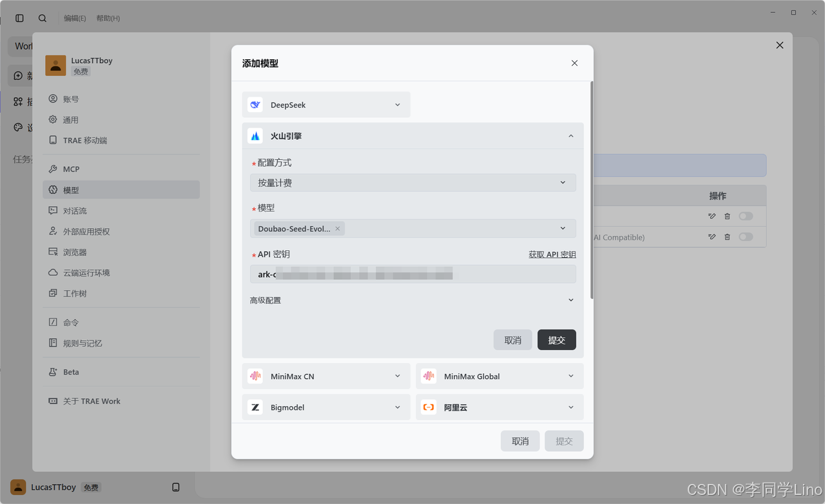This screenshot has width=825, height=504.
Task: Click the API 密钥 input field
Action: pyautogui.click(x=413, y=275)
